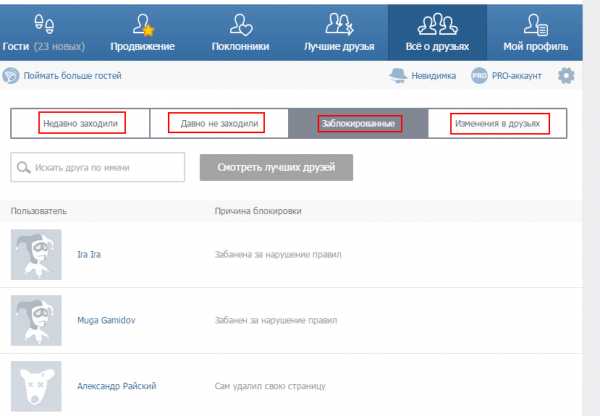Click the settings gear icon
The height and width of the screenshot is (416, 600).
click(x=566, y=75)
